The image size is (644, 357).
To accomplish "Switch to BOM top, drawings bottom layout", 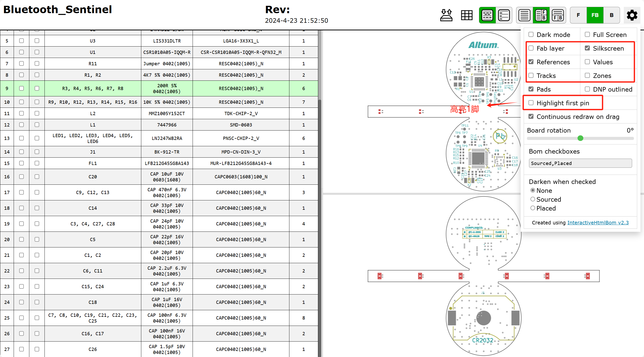I will click(x=558, y=15).
